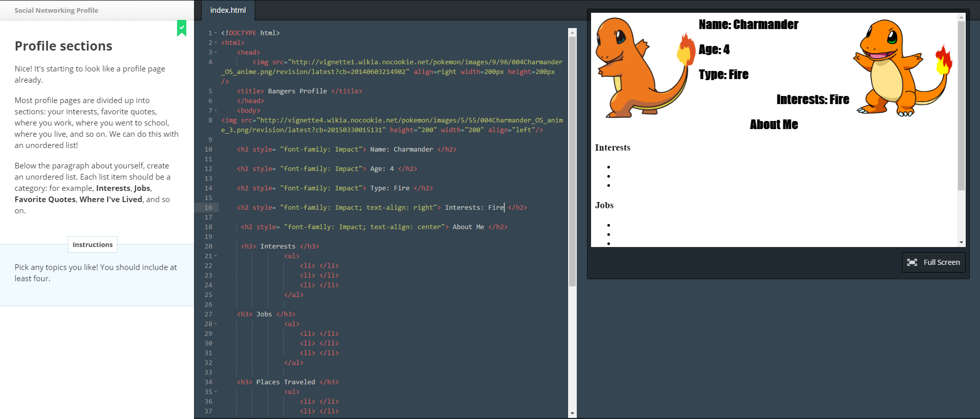Click the Full Screen button
980x419 pixels.
point(933,262)
